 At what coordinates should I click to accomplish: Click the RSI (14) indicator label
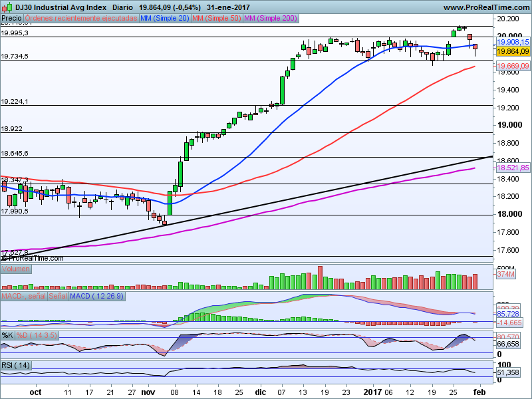coord(15,365)
